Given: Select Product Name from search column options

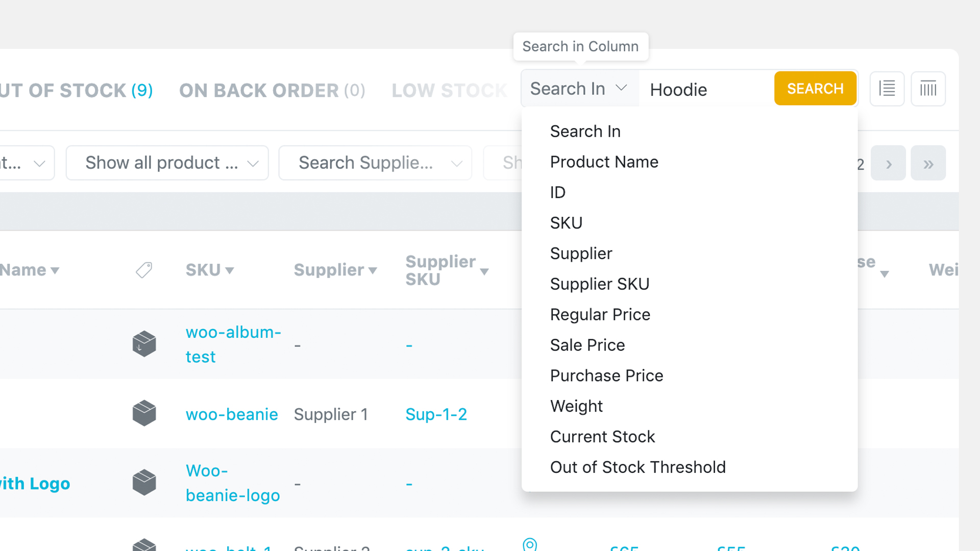Looking at the screenshot, I should point(604,161).
